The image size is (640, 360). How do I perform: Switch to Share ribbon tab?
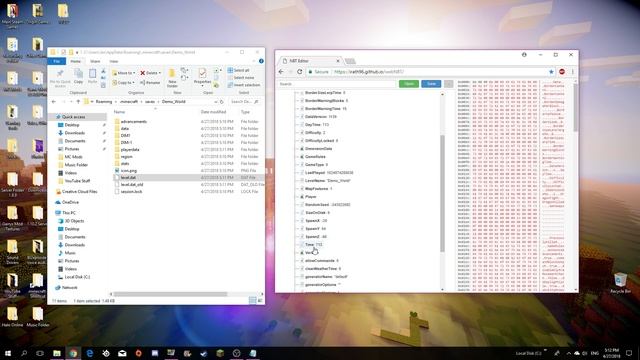[x=95, y=61]
